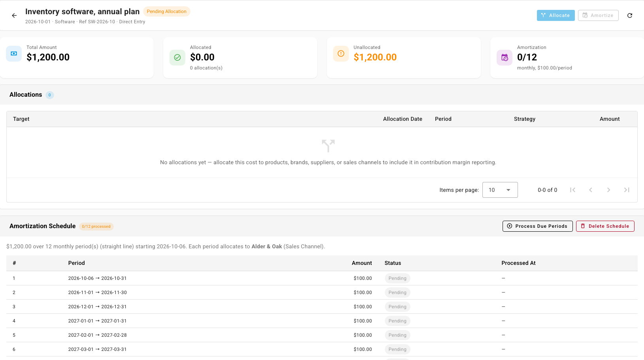The width and height of the screenshot is (644, 360).
Task: Click the Unallocated warning icon
Action: click(x=341, y=54)
